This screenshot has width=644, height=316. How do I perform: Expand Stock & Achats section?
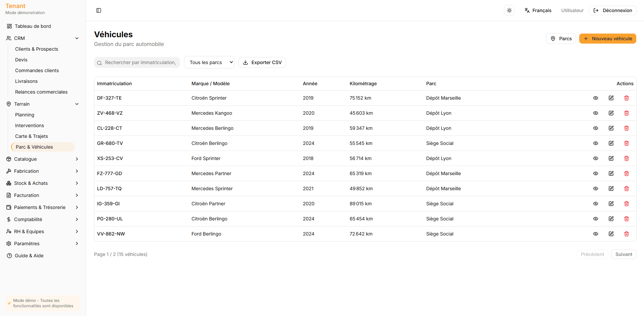[43, 183]
